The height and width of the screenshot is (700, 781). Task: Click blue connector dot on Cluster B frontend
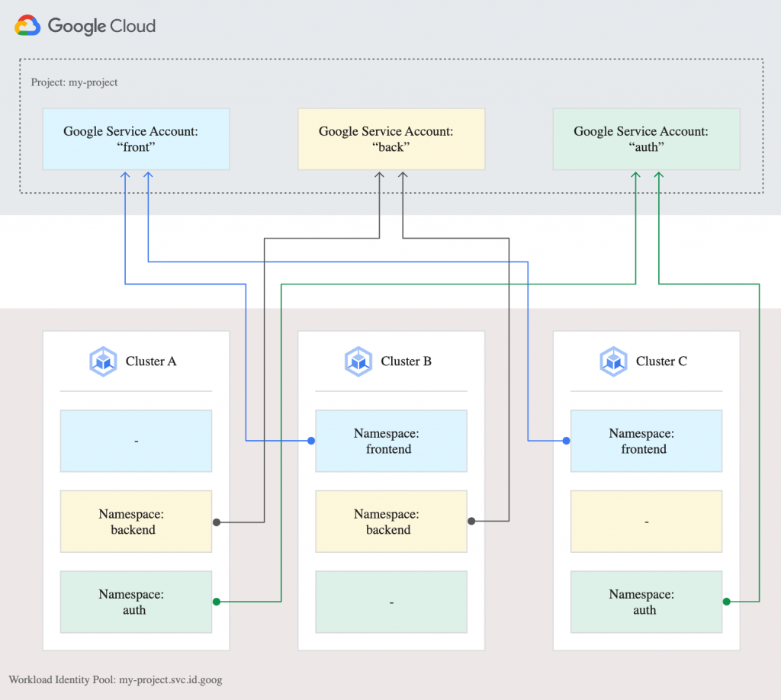click(311, 441)
